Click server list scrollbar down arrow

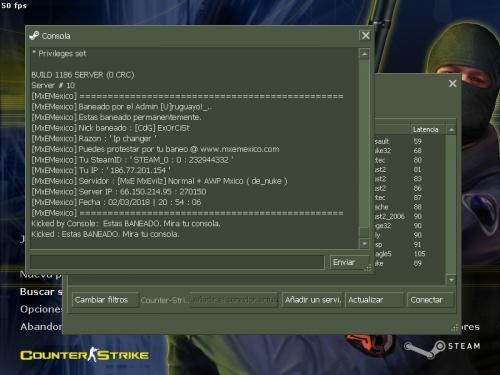(x=451, y=280)
